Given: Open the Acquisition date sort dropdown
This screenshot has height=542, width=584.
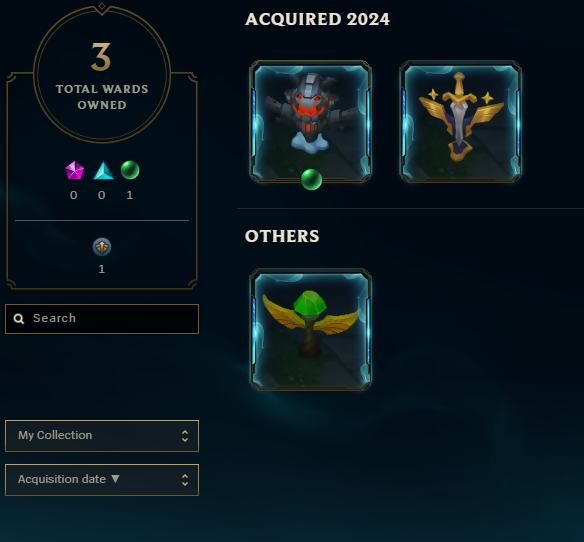Looking at the screenshot, I should coord(102,480).
